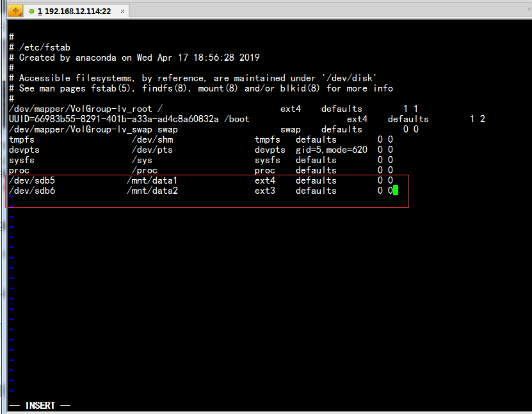Click the /mnt/data1 mount point text
This screenshot has width=532, height=414.
[x=152, y=180]
